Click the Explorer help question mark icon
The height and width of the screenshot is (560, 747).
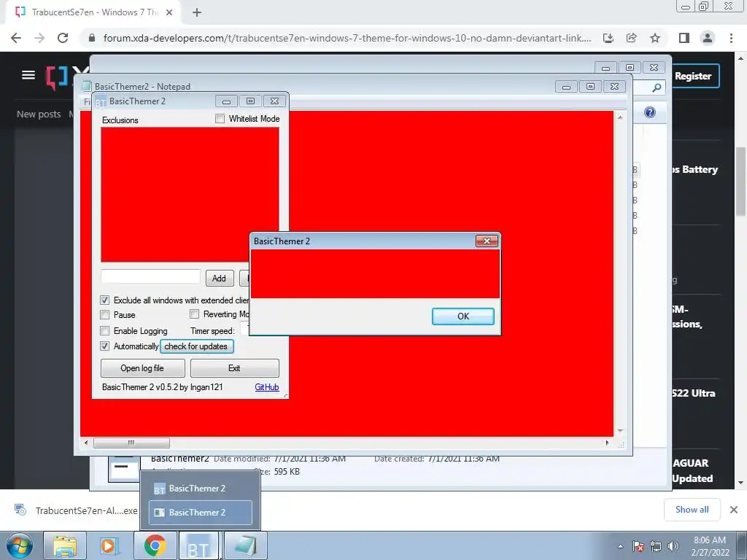click(x=650, y=112)
